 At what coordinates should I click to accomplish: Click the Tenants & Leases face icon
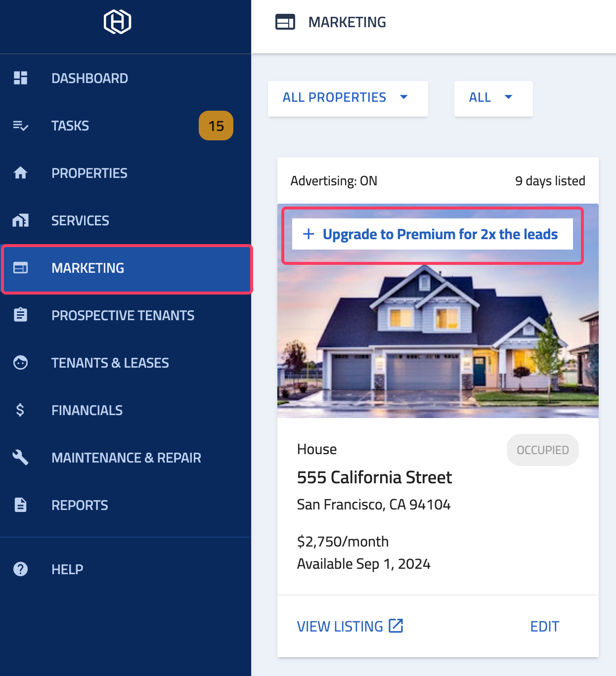pyautogui.click(x=20, y=363)
